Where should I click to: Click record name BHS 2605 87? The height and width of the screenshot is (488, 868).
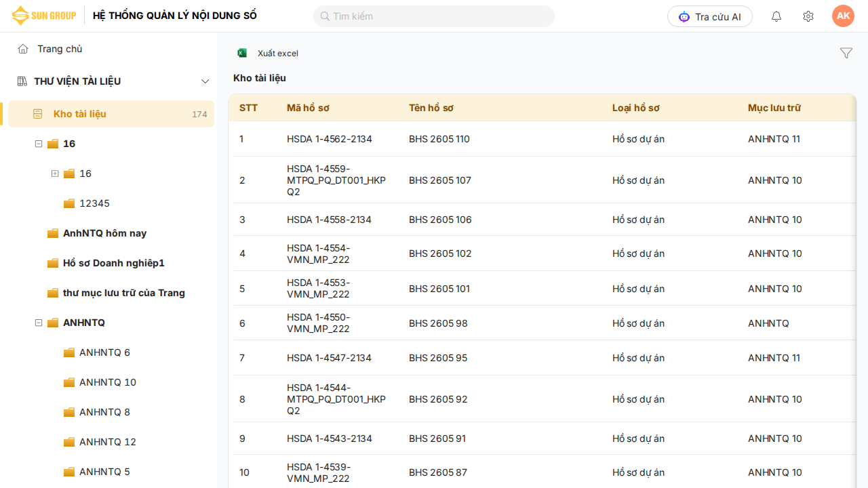(x=438, y=472)
